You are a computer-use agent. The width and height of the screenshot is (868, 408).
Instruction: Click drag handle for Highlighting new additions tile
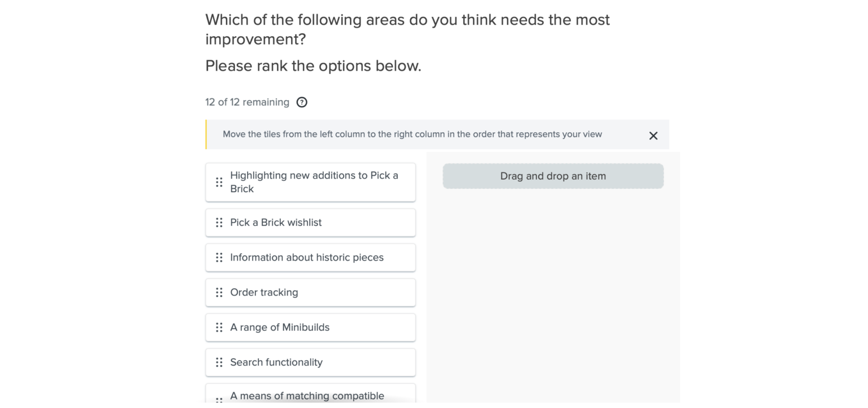pos(219,182)
